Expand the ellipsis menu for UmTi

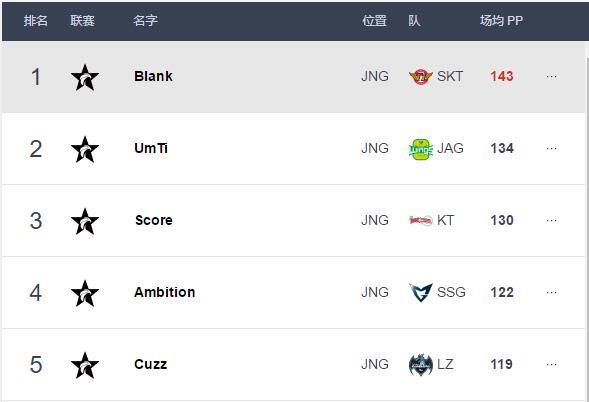(x=551, y=149)
